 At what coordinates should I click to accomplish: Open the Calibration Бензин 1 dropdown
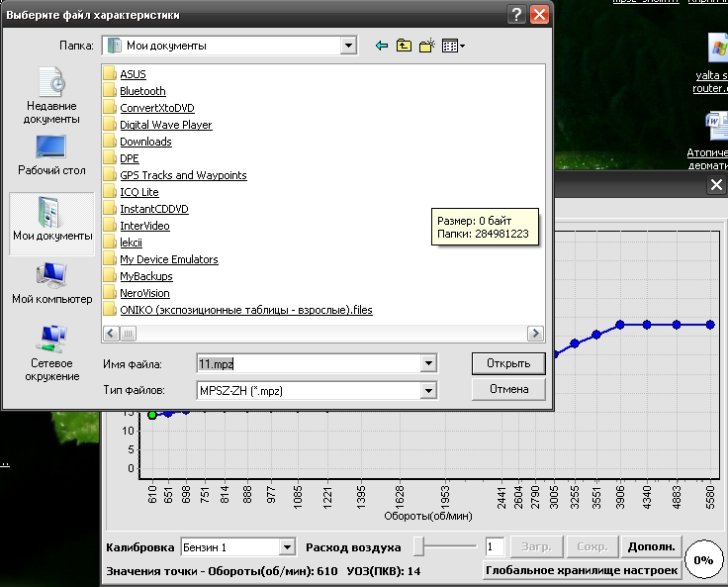(x=287, y=547)
